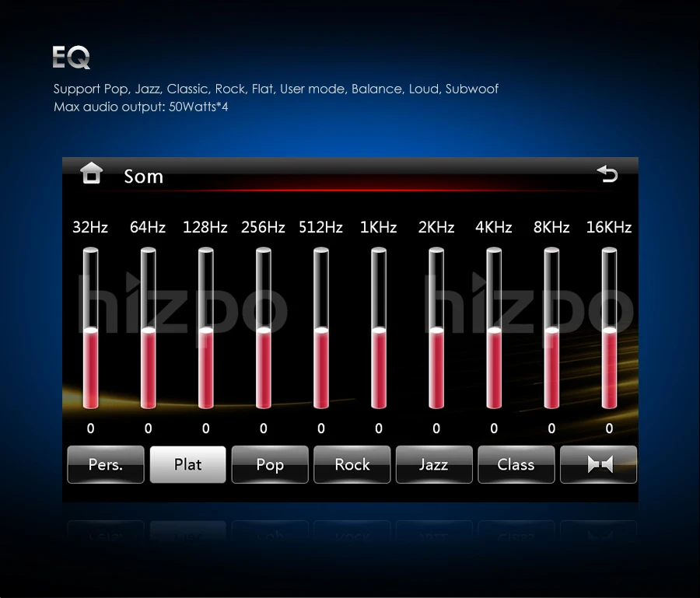Click the EQ heading text
This screenshot has height=598, width=700.
[x=72, y=57]
